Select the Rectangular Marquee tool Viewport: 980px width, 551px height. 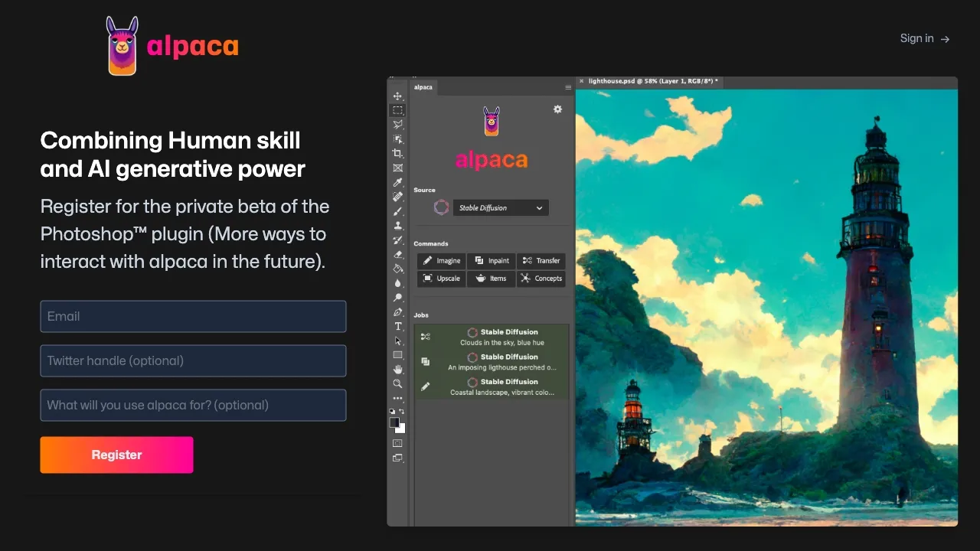click(397, 110)
